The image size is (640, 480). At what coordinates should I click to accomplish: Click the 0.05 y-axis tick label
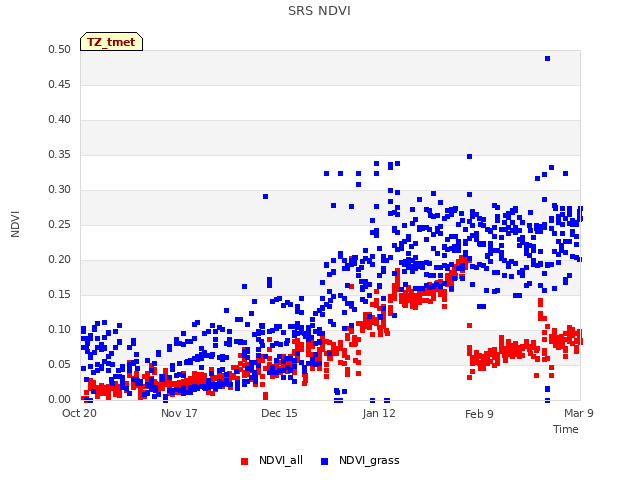point(59,364)
